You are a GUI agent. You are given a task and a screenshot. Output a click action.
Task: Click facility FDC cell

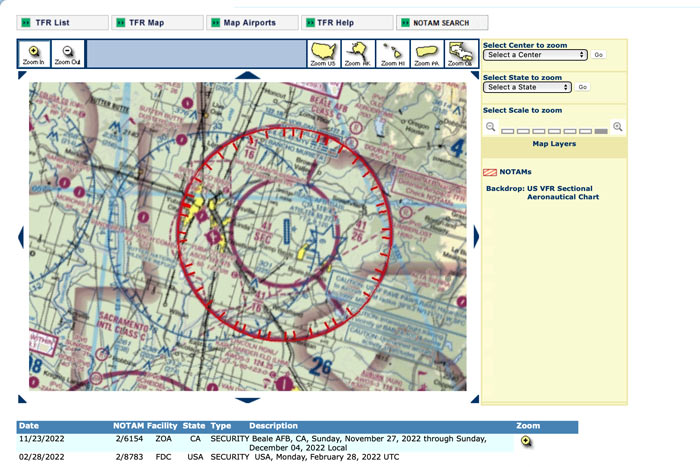click(163, 457)
